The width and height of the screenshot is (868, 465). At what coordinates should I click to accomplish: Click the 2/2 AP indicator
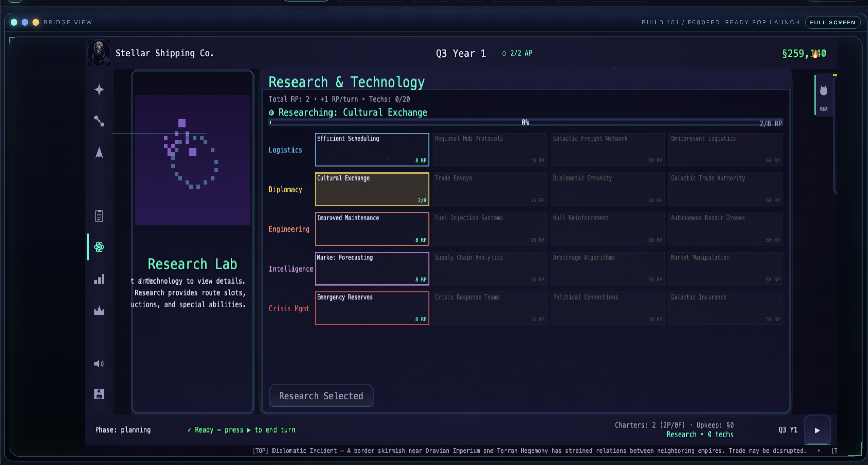(517, 53)
